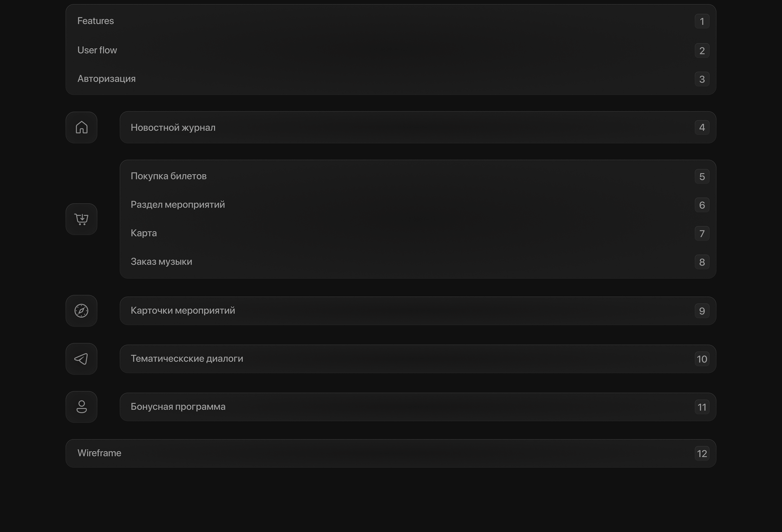Open Покупка билетов entry

point(169,176)
